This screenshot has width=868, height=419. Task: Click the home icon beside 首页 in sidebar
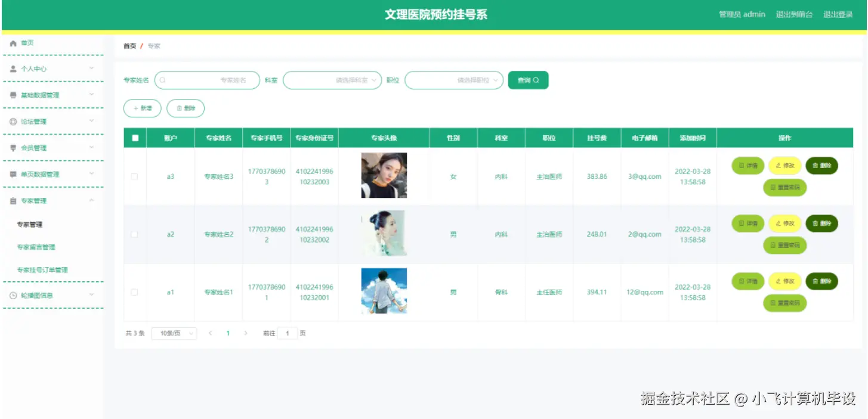pos(13,43)
